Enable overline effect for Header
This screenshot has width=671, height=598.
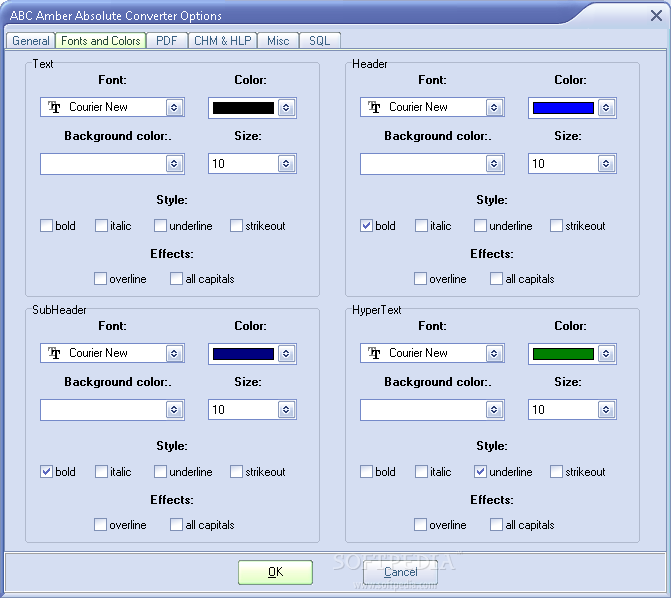coord(420,279)
